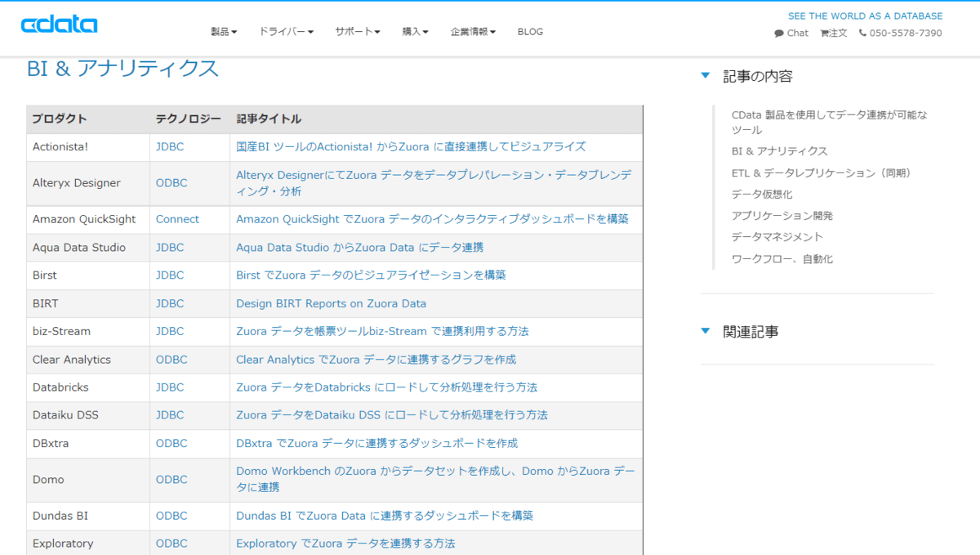
Task: Click JDBC in the biz-Stream row
Action: tap(170, 331)
